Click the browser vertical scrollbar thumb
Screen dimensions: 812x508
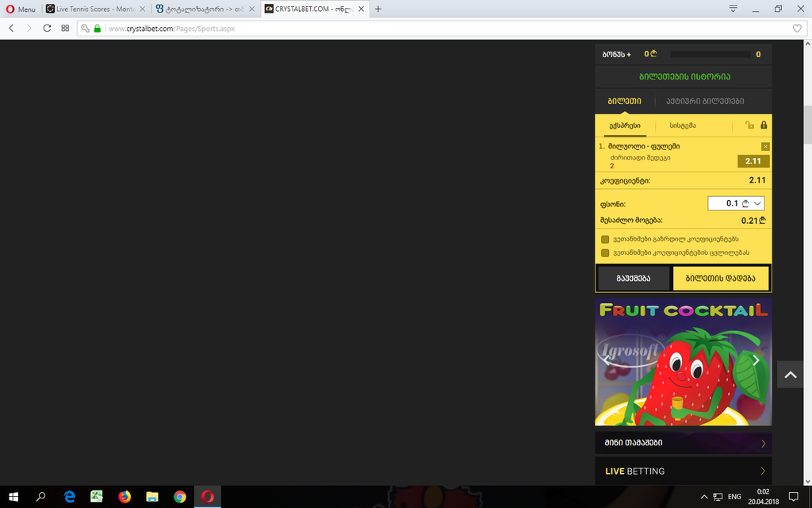807,125
